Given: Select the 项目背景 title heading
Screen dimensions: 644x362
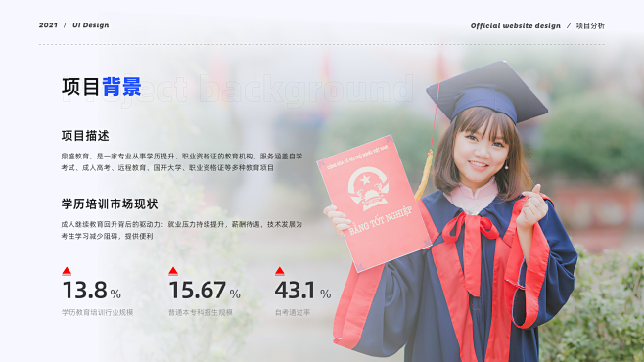Looking at the screenshot, I should 102,87.
